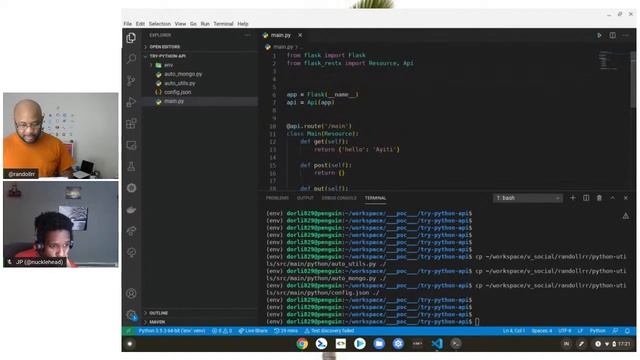The image size is (640, 360).
Task: Select the Terminal panel tab
Action: [376, 198]
